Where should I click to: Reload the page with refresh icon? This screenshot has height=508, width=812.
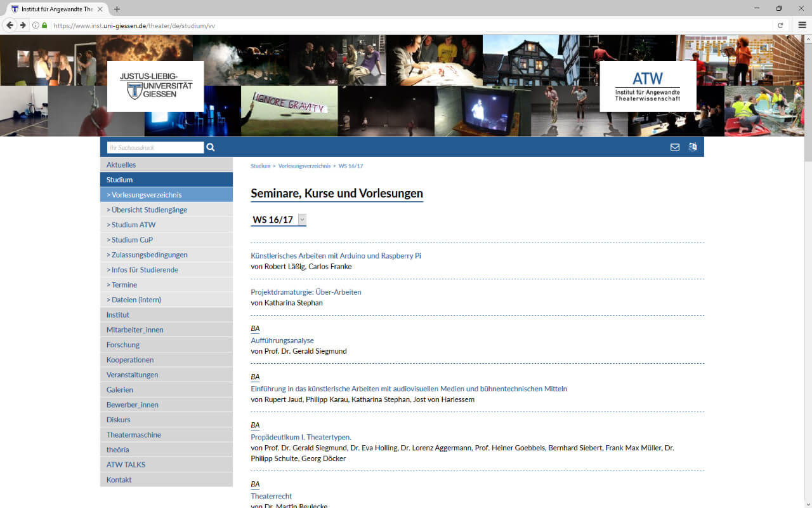click(x=780, y=25)
